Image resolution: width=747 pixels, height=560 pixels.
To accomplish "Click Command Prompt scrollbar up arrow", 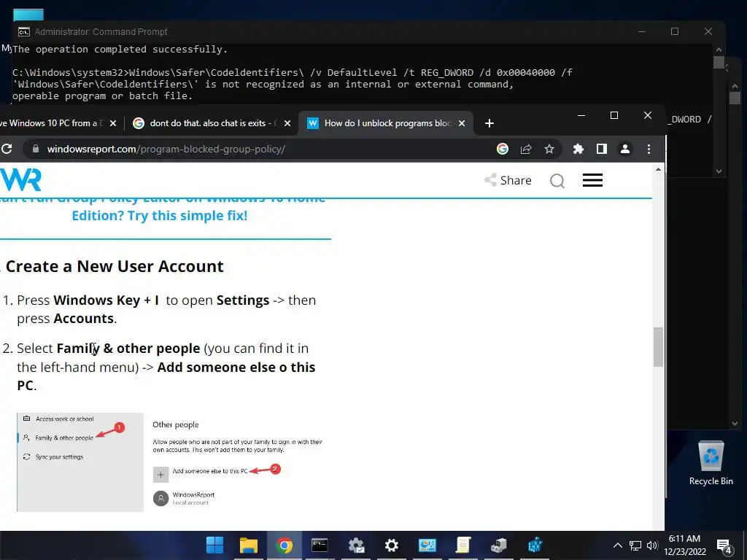I will click(x=719, y=50).
